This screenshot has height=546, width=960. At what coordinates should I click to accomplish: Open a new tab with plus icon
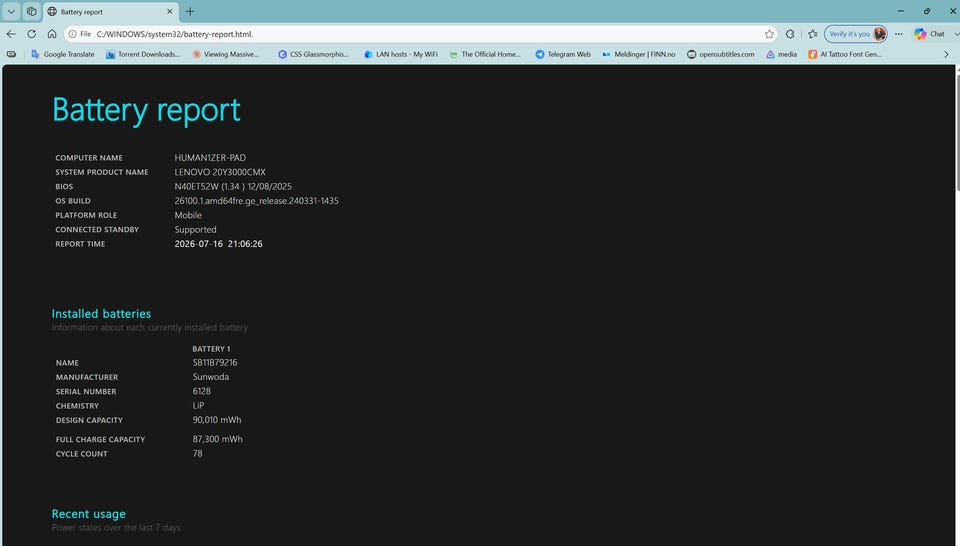pos(190,11)
